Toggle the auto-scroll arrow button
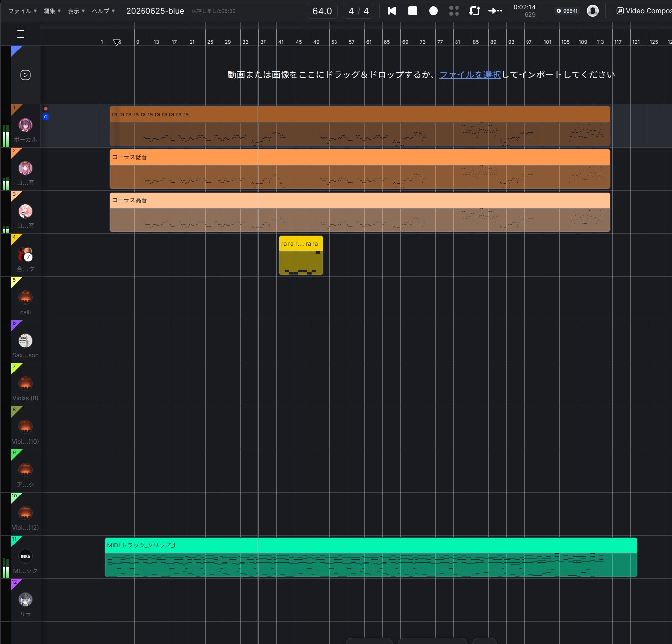The image size is (672, 644). (x=495, y=11)
